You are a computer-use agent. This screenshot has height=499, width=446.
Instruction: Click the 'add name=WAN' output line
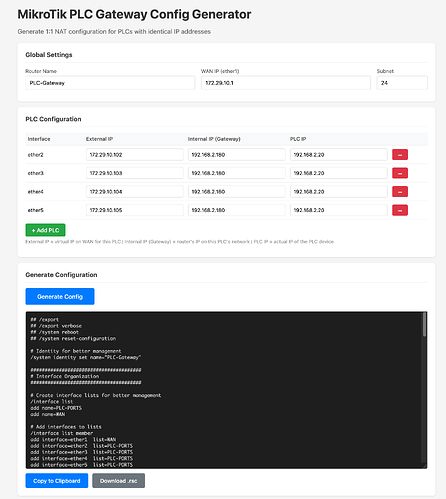[48, 414]
